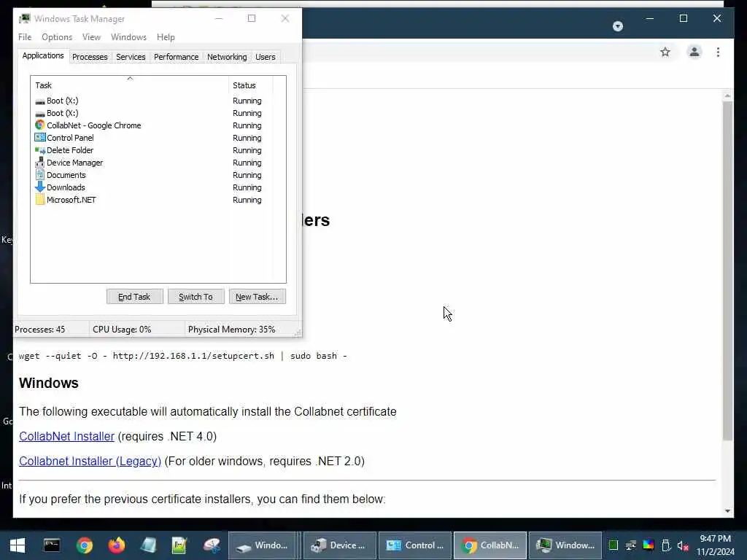The height and width of the screenshot is (560, 747).
Task: Click the Chrome page vertical scrollbar thumb
Action: (727, 271)
